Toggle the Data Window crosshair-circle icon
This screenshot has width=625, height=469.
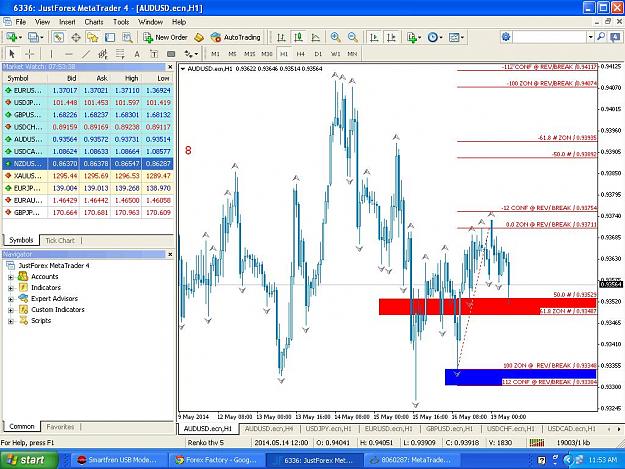pos(76,37)
